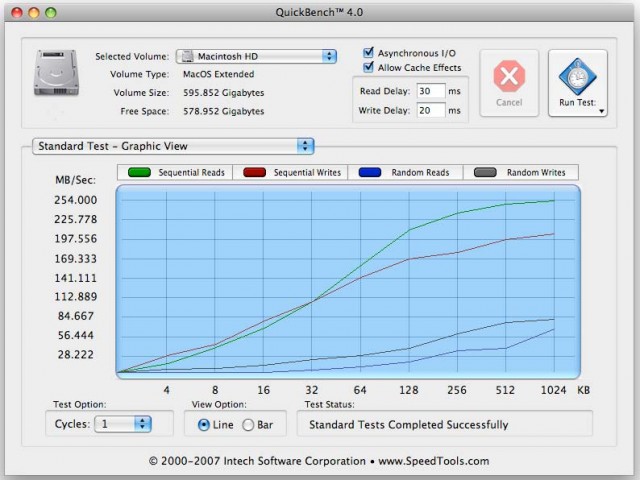Viewport: 640px width, 480px height.
Task: Click the gray Random Writes legend swatch
Action: pyautogui.click(x=485, y=172)
